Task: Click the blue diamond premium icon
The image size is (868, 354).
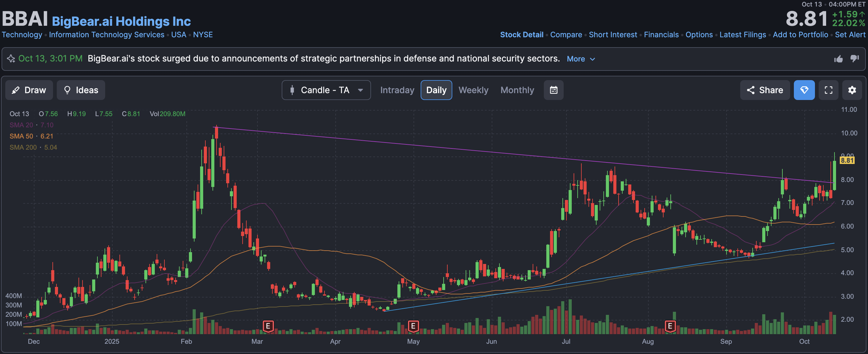Action: coord(804,90)
